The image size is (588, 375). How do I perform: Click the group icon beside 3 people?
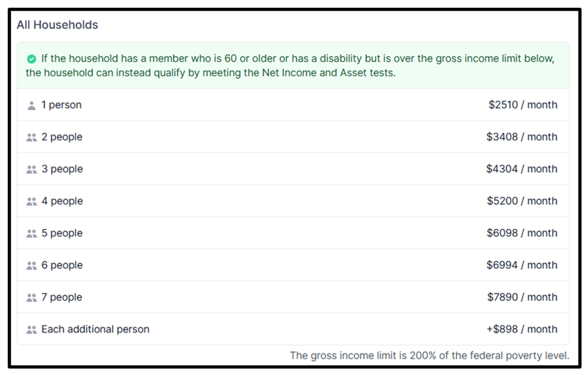tap(32, 170)
